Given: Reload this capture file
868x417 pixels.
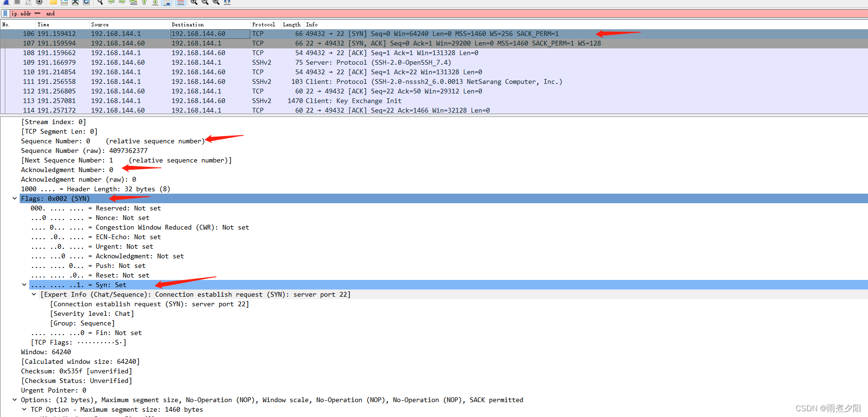Looking at the screenshot, I should tap(86, 2).
